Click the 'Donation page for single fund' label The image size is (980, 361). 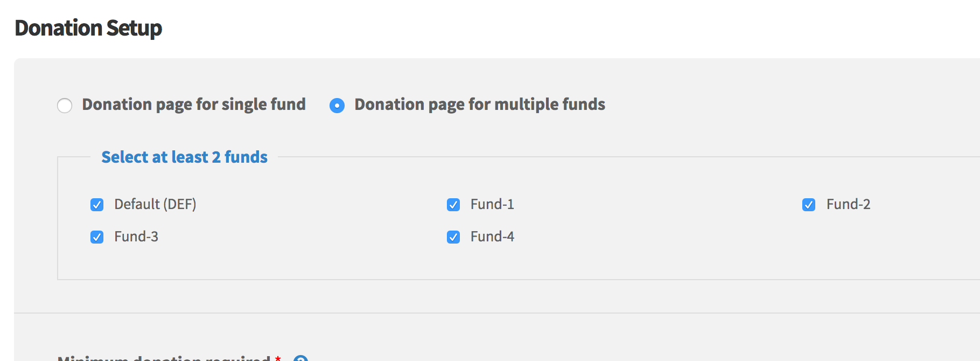[x=194, y=105]
